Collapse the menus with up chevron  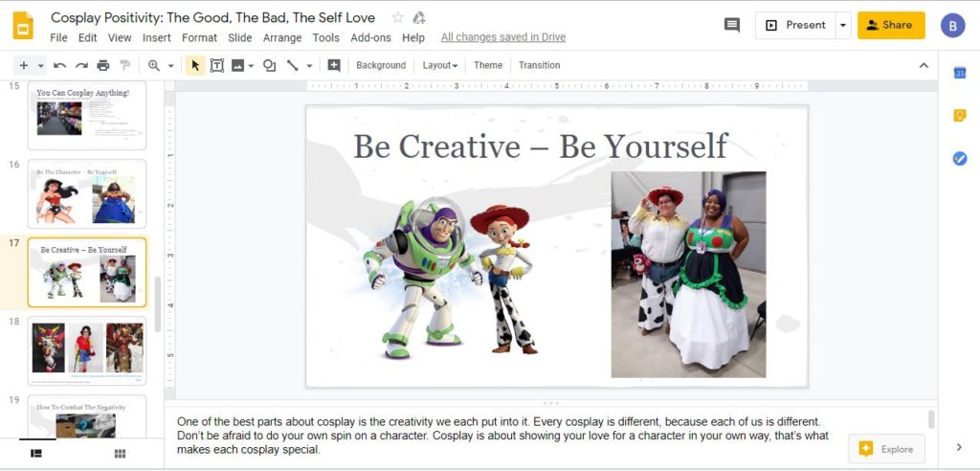point(924,65)
